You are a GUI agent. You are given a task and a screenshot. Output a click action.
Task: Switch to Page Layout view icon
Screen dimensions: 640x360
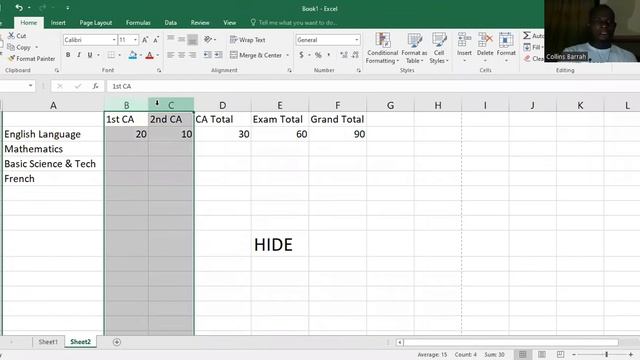click(542, 354)
